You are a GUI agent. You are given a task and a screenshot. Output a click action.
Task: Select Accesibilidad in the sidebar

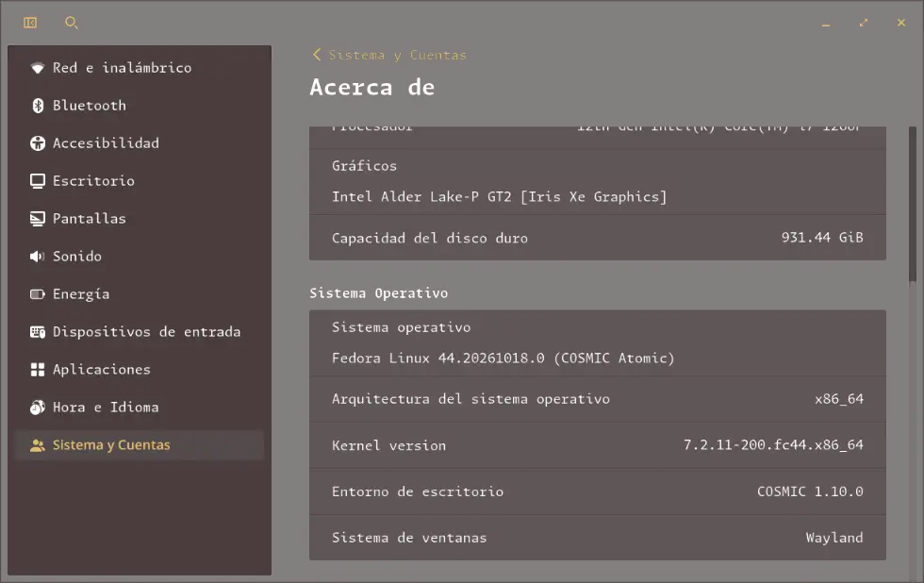click(140, 143)
